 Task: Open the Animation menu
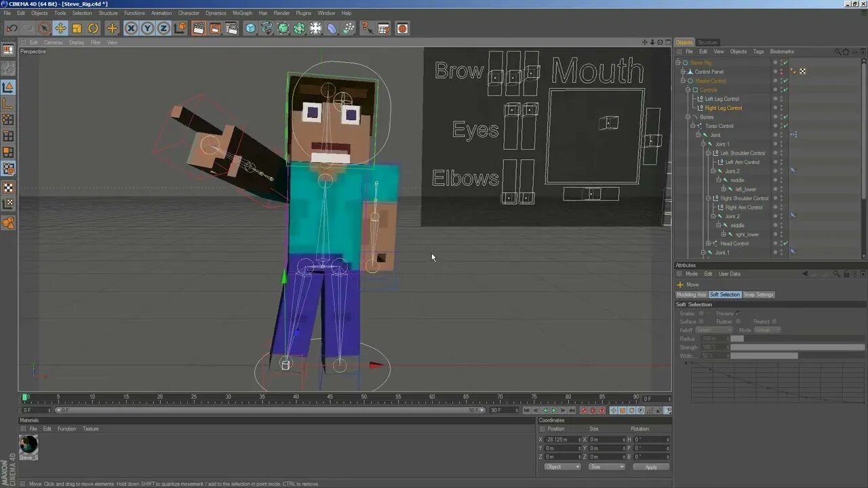click(x=161, y=13)
